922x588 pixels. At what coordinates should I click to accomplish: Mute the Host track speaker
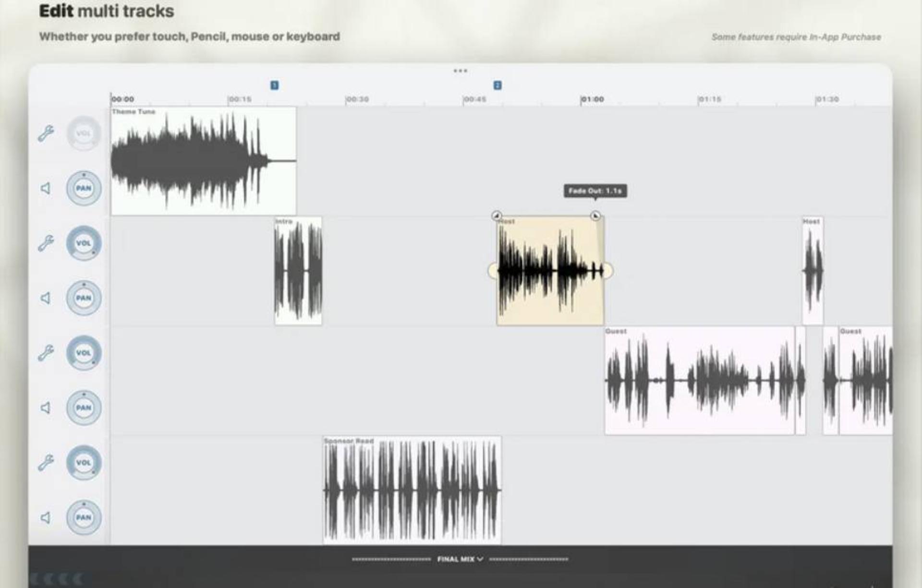(46, 298)
